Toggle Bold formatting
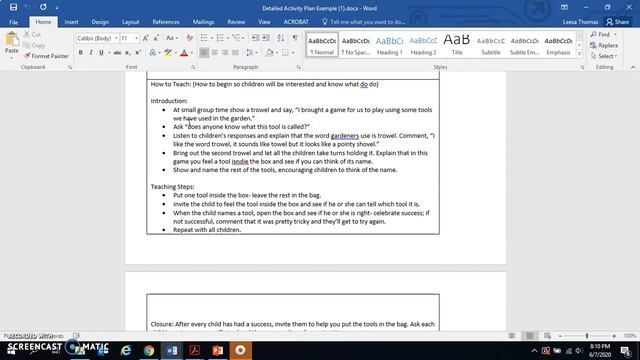Viewport: 640px width, 360px height. pos(80,53)
